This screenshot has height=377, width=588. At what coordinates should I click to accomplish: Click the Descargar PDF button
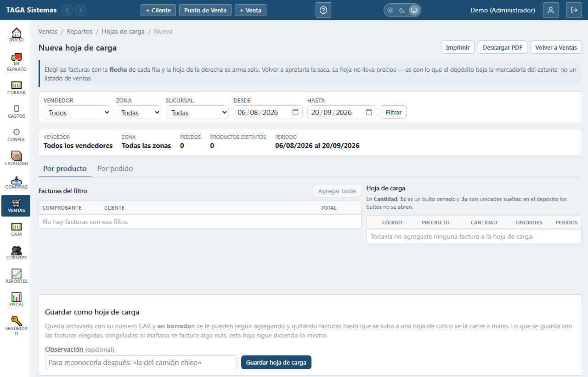[503, 47]
